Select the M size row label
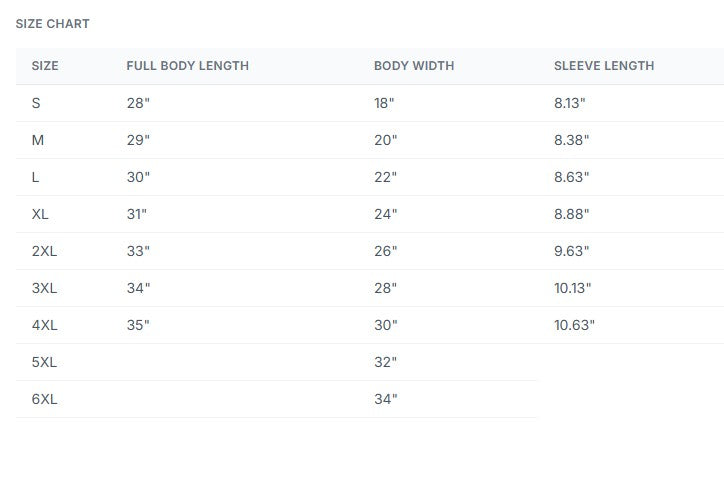 (38, 140)
